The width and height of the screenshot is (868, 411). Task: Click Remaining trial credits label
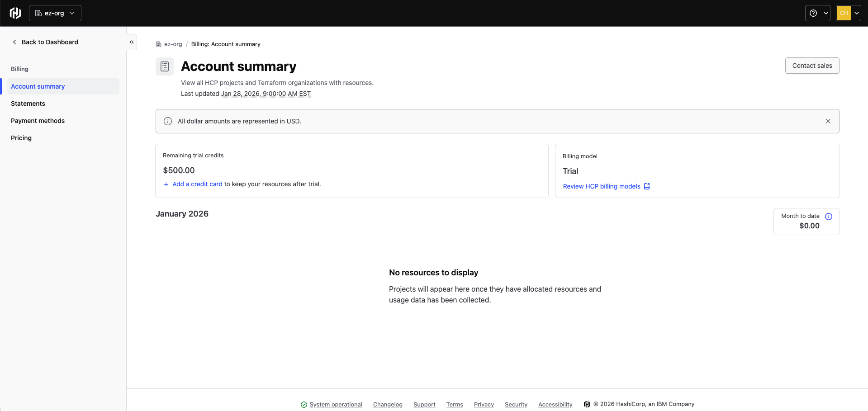click(193, 156)
